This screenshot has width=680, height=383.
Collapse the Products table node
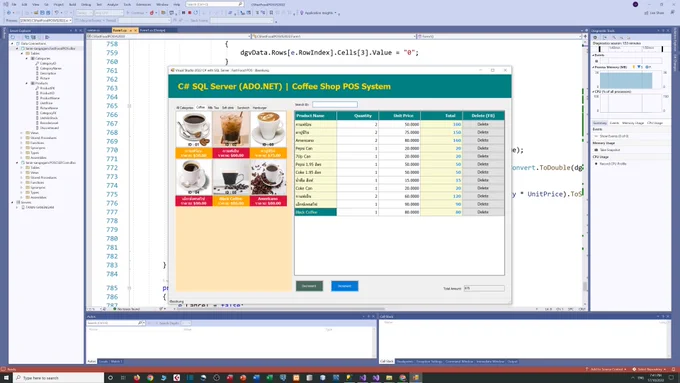[x=27, y=83]
